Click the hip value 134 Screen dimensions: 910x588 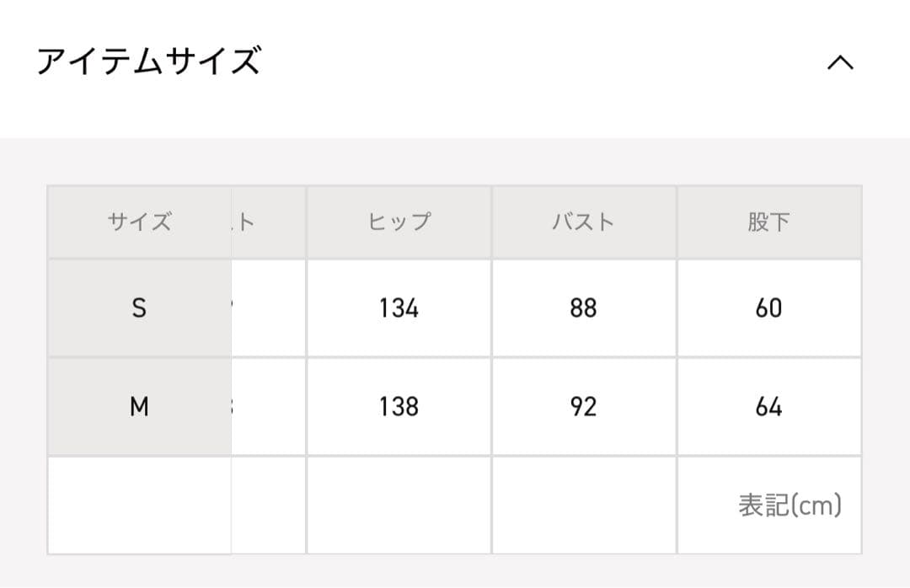pos(399,308)
